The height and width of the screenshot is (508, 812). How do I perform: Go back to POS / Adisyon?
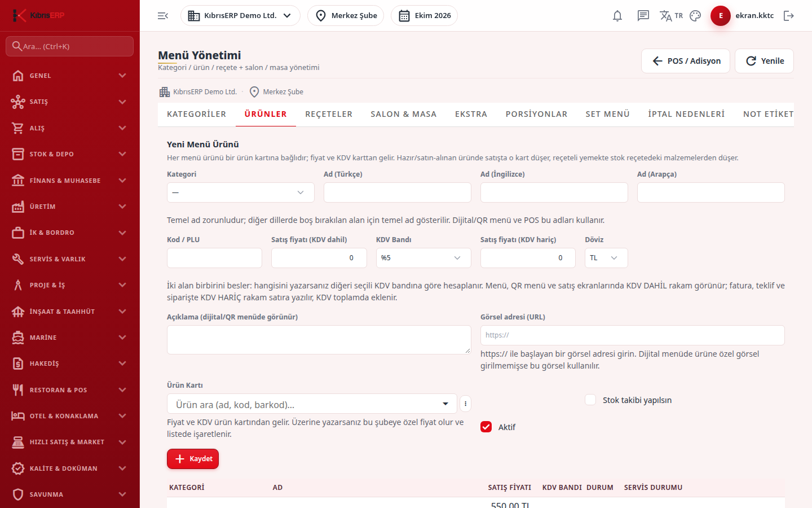[x=686, y=61]
